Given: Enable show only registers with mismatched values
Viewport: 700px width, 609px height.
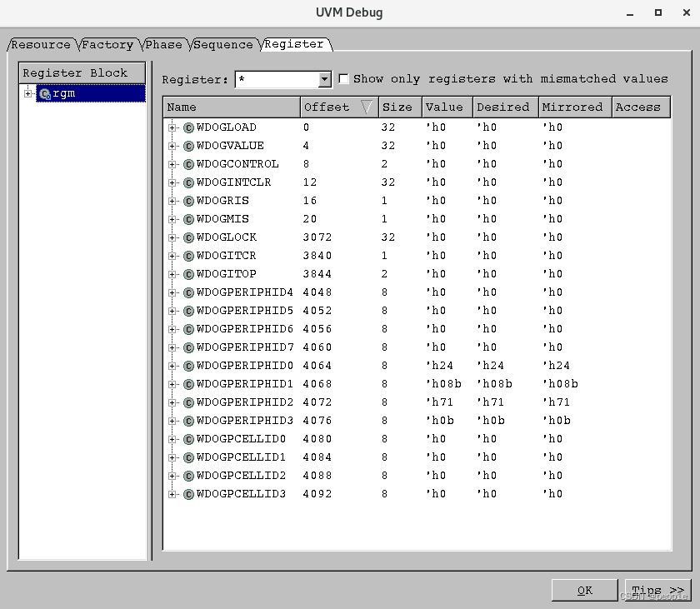Looking at the screenshot, I should click(x=343, y=79).
